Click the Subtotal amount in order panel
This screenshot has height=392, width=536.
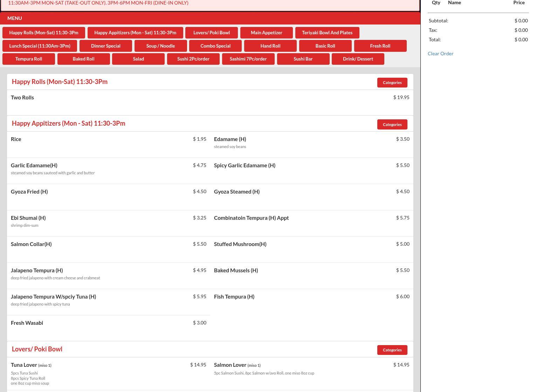pos(521,21)
